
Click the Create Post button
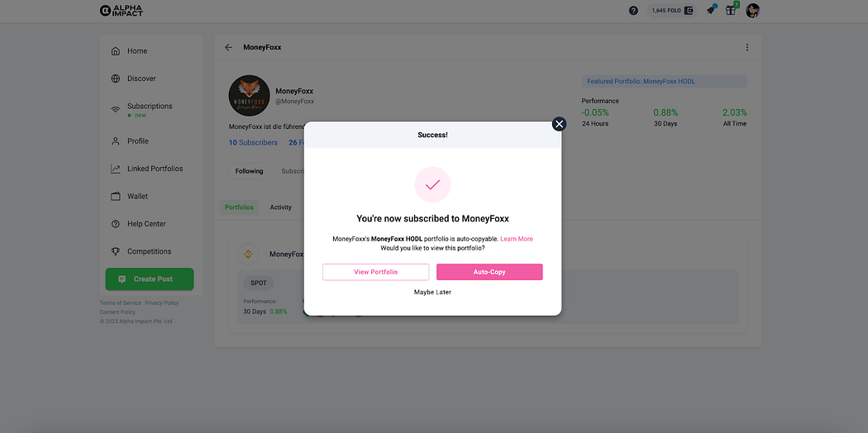point(150,279)
